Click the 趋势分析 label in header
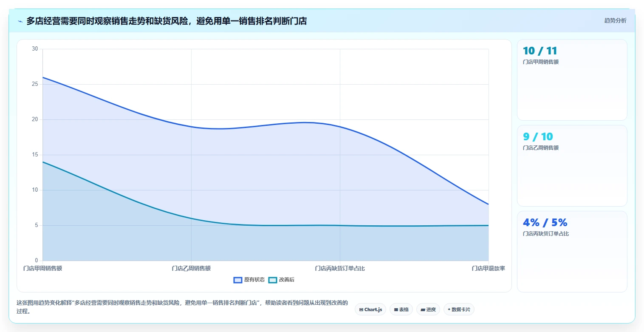 615,20
